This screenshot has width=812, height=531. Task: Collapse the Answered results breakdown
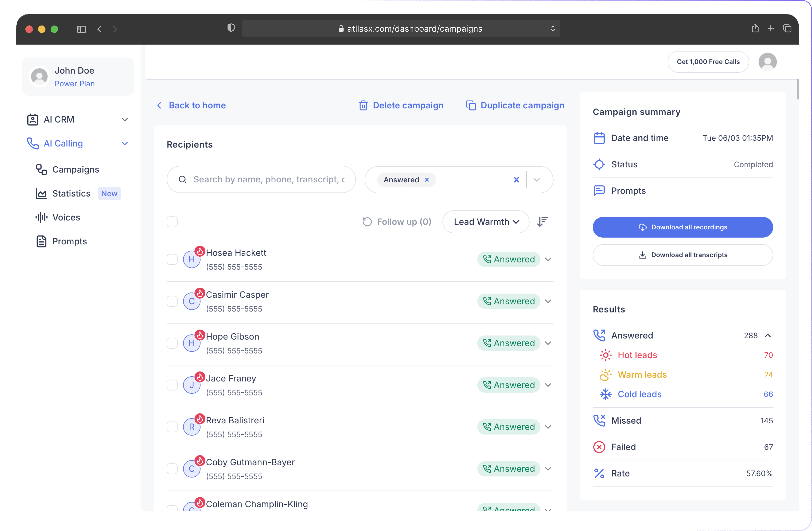768,336
